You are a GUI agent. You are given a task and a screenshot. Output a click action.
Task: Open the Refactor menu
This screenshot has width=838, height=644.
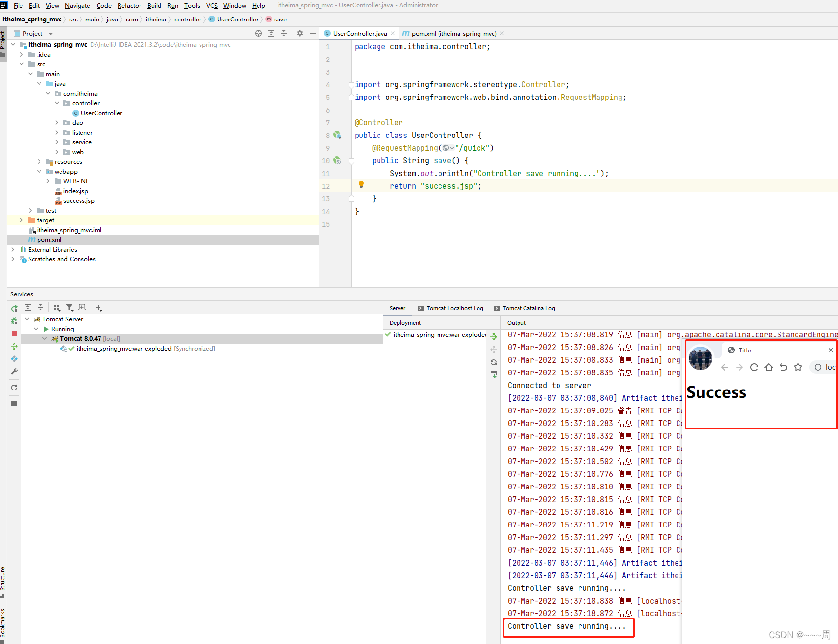(129, 6)
